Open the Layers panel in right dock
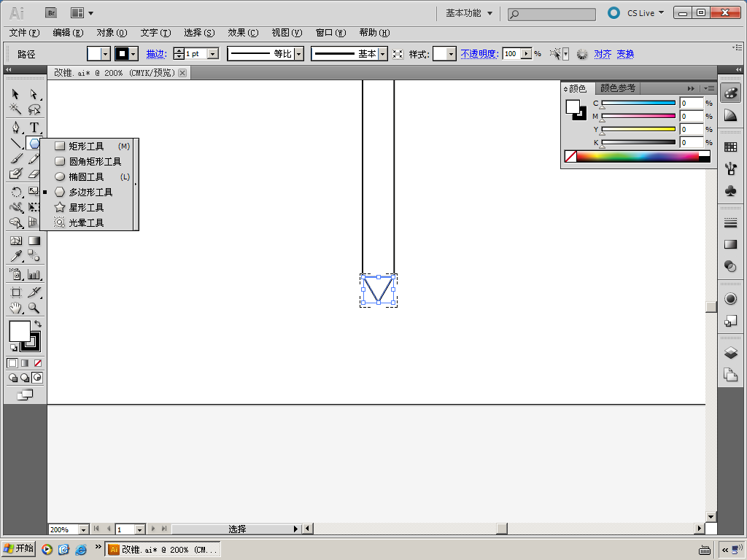The height and width of the screenshot is (560, 747). click(730, 353)
